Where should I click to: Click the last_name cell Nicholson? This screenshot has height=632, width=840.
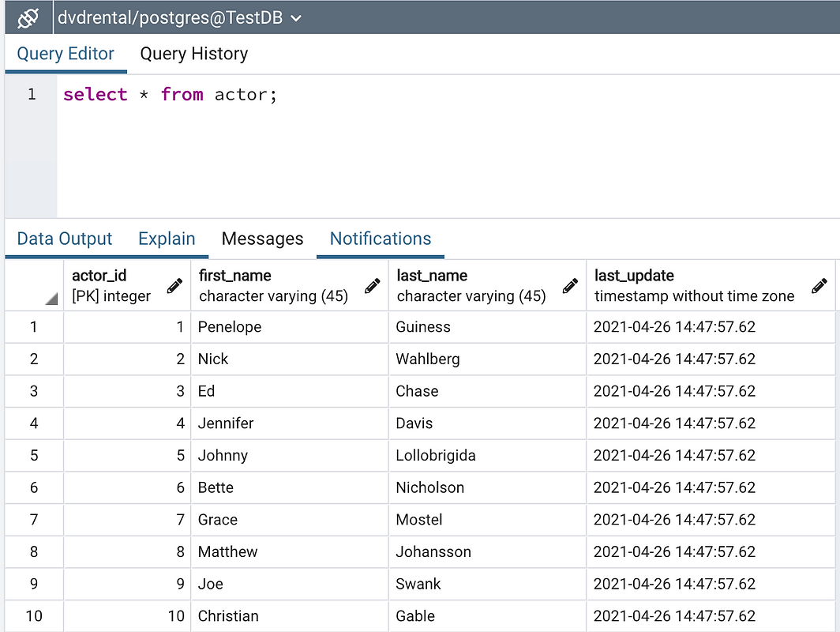[x=488, y=487]
